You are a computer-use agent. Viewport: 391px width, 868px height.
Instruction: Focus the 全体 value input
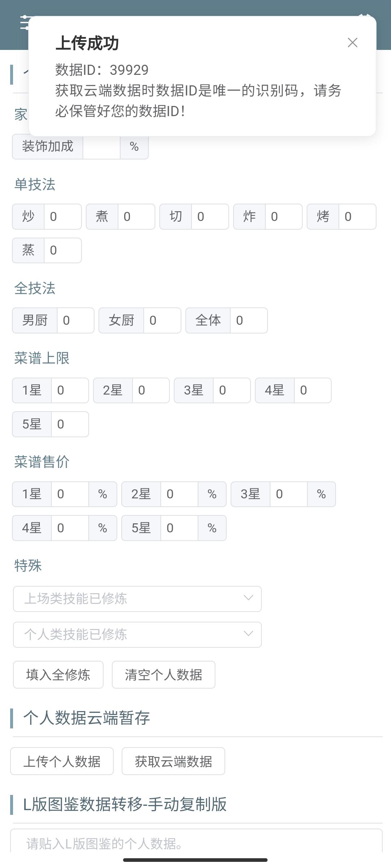click(x=248, y=320)
